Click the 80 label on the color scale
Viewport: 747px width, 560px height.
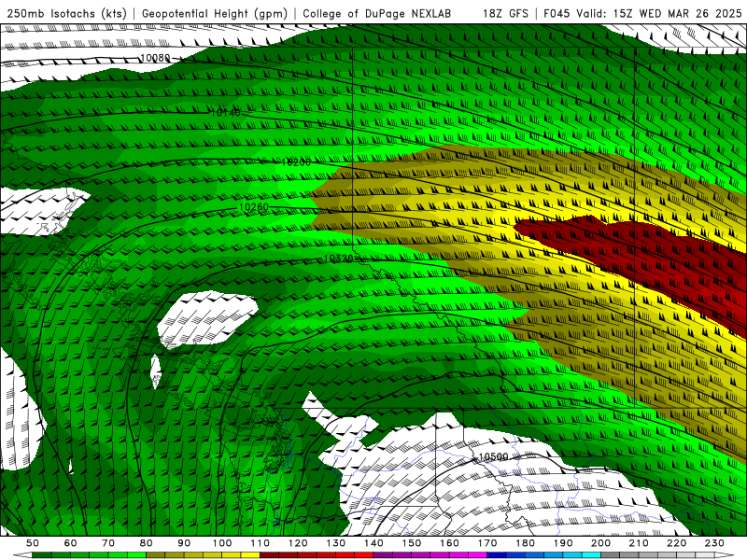[x=147, y=543]
